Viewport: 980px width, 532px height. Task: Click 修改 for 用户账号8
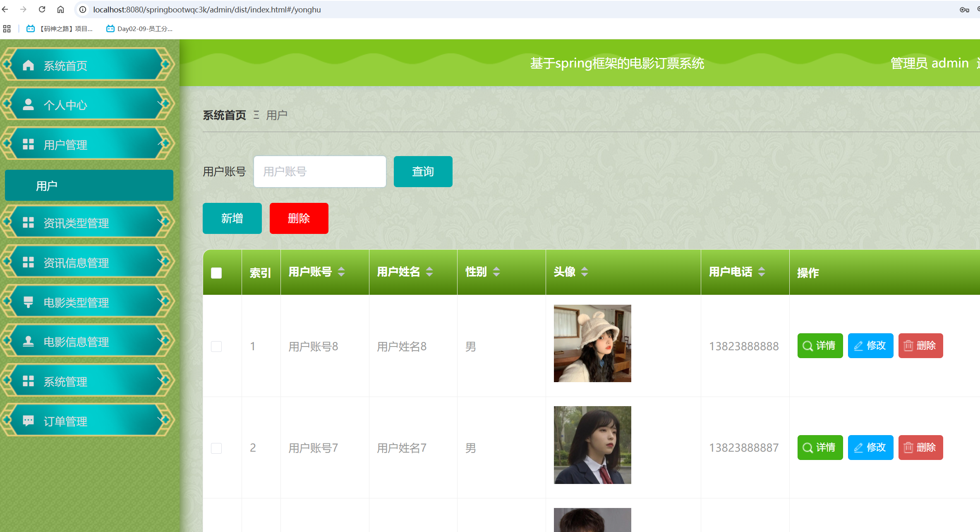tap(870, 346)
